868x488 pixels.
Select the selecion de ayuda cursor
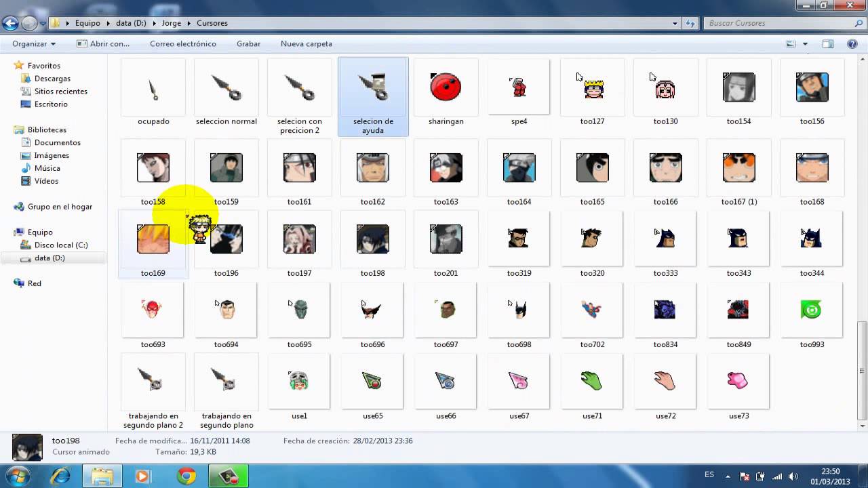click(373, 96)
